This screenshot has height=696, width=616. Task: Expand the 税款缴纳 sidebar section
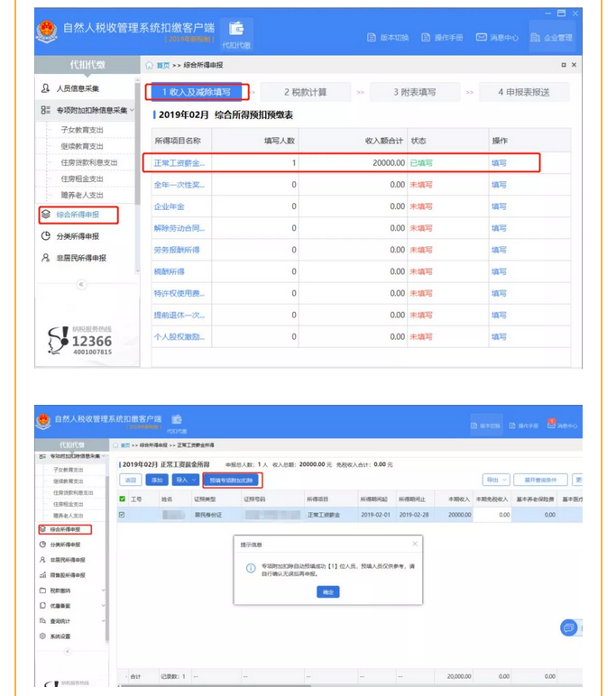click(x=102, y=590)
